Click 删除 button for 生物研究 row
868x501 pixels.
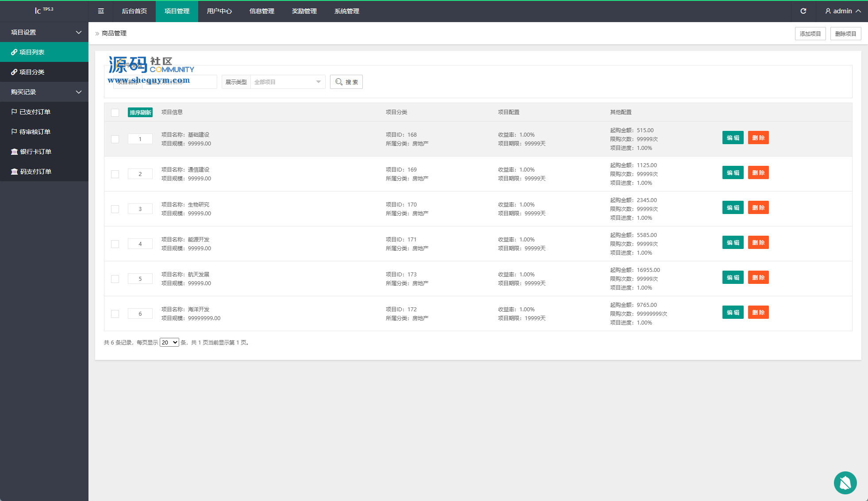tap(758, 208)
